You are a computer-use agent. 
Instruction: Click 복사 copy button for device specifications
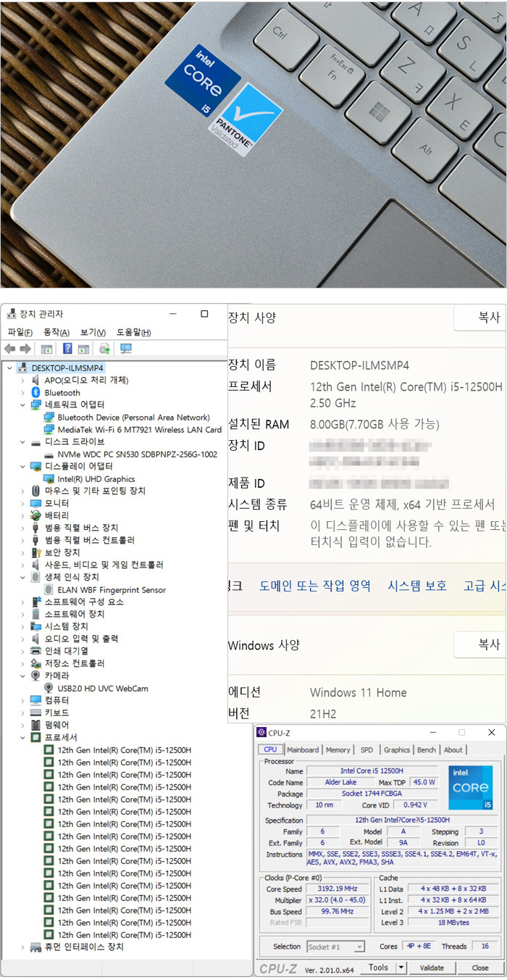click(487, 317)
